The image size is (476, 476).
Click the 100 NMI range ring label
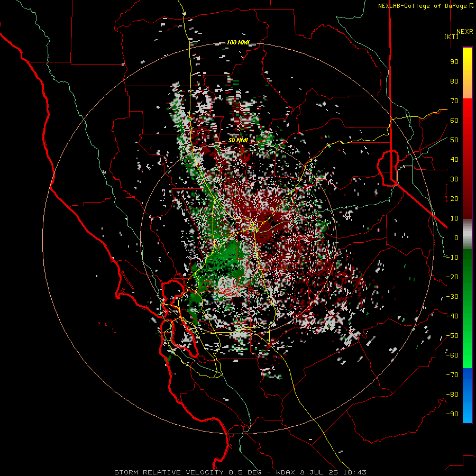click(237, 42)
